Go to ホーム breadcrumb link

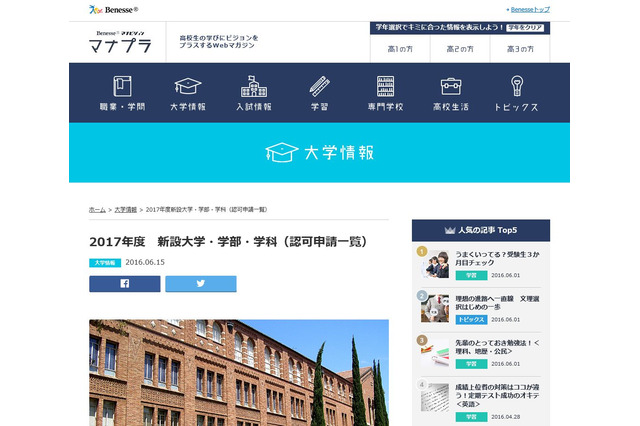pyautogui.click(x=97, y=210)
